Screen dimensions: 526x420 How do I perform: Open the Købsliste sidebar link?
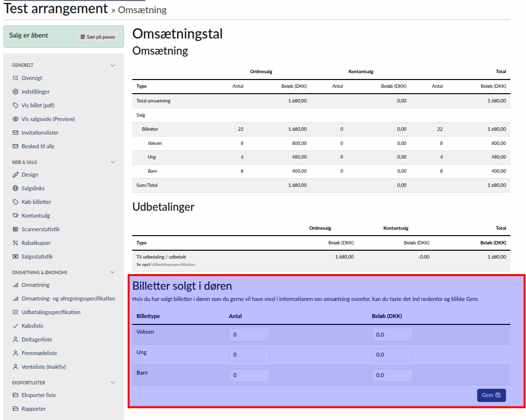click(33, 326)
